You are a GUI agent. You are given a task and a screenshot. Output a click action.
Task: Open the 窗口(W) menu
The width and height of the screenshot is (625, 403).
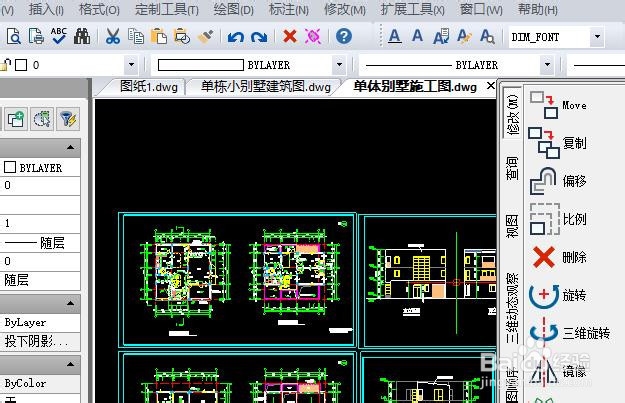(481, 9)
